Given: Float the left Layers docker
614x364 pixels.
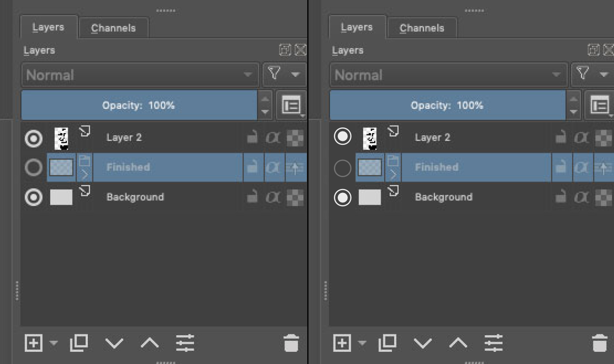Looking at the screenshot, I should point(285,50).
